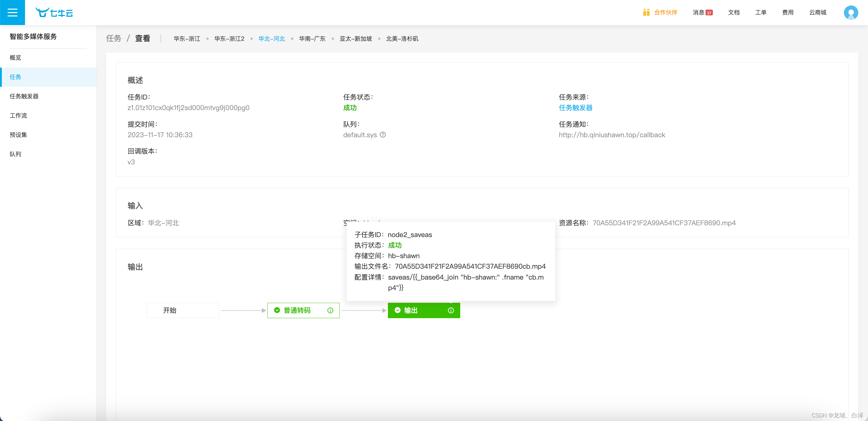Open 费用 billing page
The image size is (868, 421).
pos(788,12)
